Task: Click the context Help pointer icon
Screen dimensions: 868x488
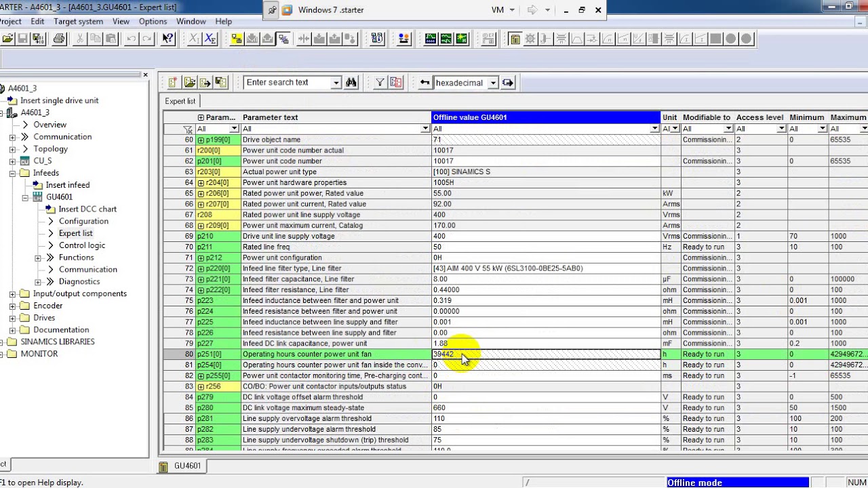Action: 168,39
